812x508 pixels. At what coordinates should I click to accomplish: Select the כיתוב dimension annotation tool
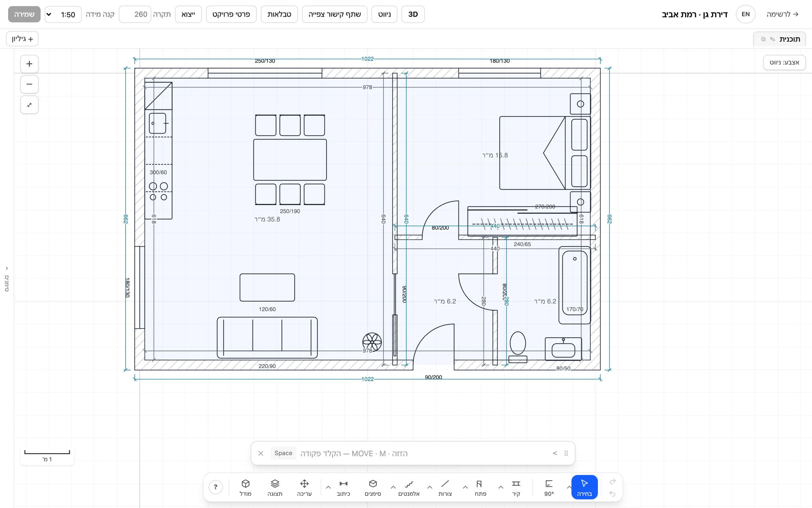(343, 487)
